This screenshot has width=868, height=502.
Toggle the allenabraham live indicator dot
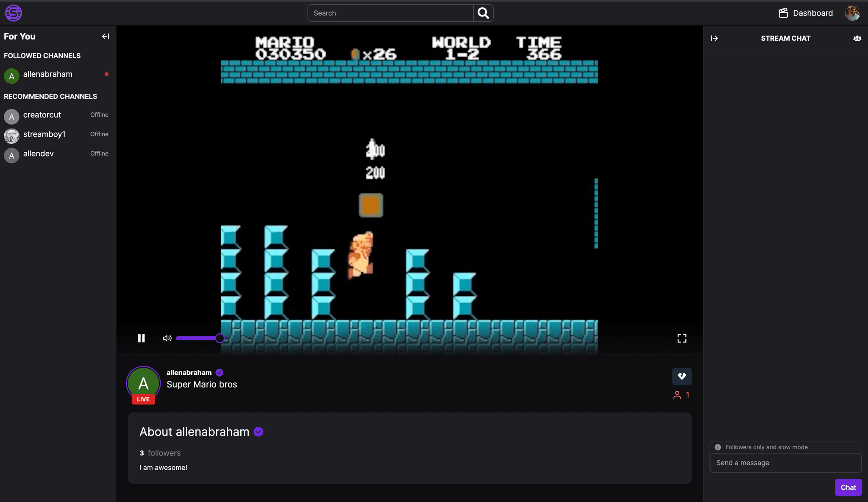point(107,74)
